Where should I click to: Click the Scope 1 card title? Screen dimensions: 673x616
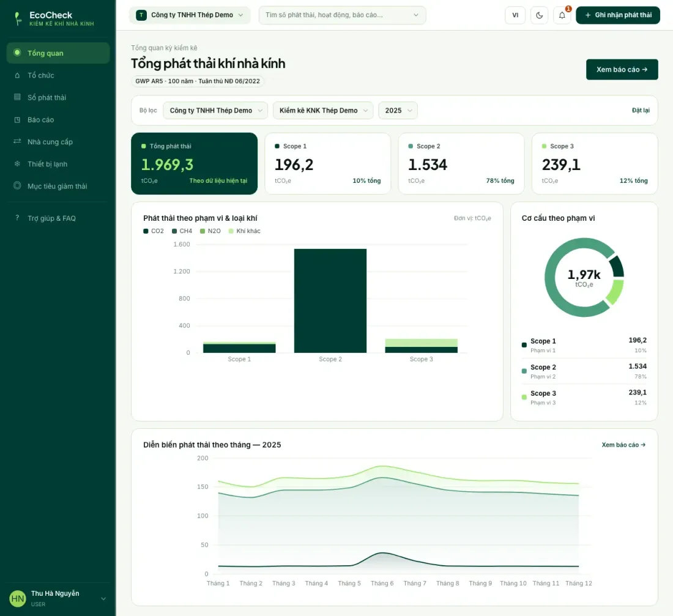[294, 146]
